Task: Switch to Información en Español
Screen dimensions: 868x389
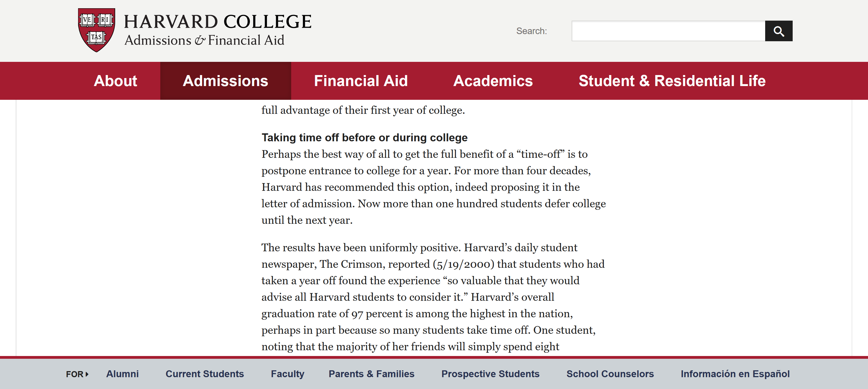Action: pyautogui.click(x=735, y=374)
